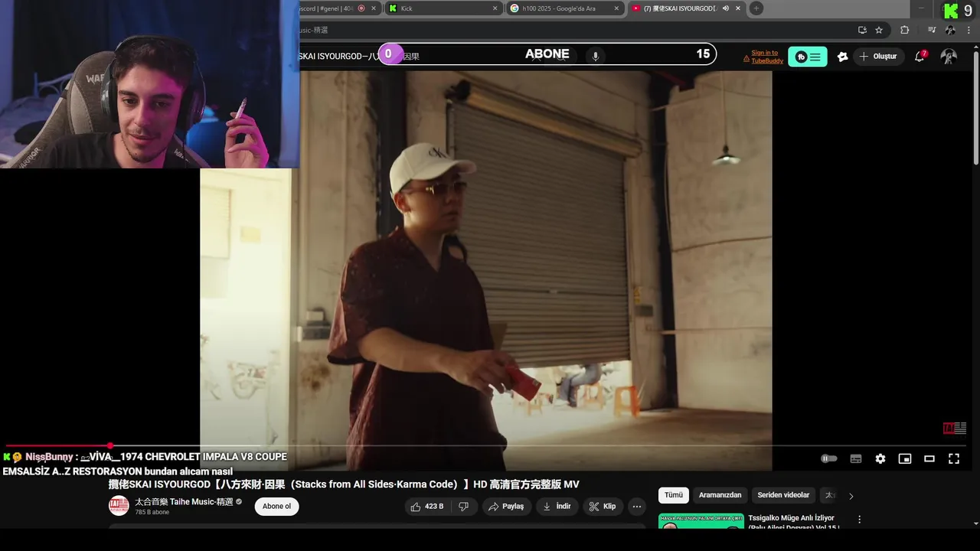Select the Tümü filter chip
980x551 pixels.
click(674, 495)
